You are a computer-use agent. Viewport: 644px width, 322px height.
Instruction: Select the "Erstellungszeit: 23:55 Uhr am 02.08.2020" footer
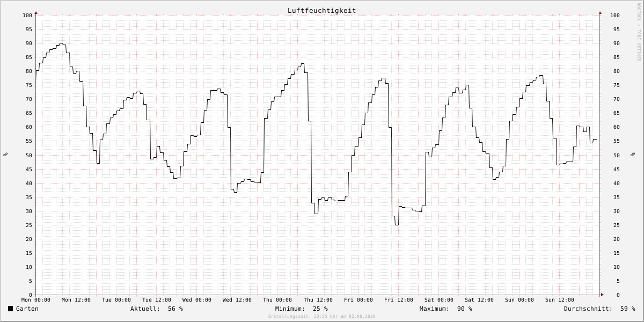click(322, 317)
